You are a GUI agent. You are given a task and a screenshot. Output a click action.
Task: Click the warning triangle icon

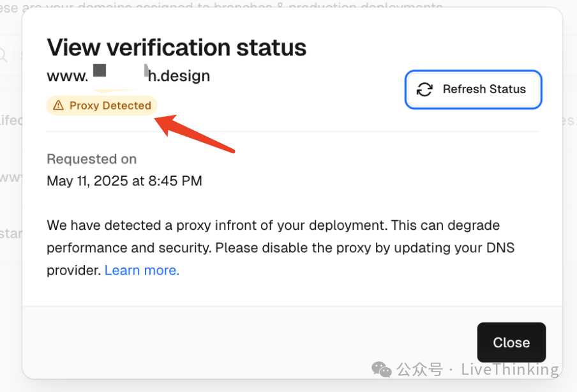[58, 106]
